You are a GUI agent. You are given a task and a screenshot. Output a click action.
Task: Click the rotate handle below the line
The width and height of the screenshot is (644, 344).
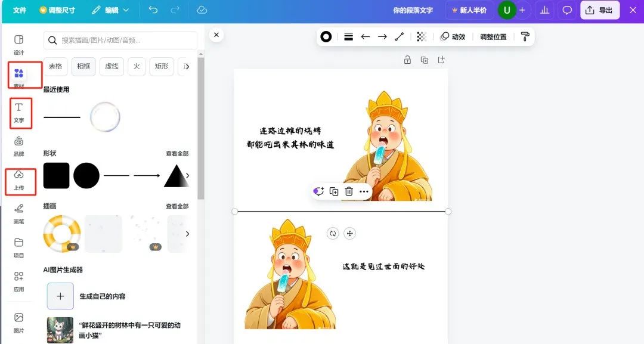coord(333,234)
